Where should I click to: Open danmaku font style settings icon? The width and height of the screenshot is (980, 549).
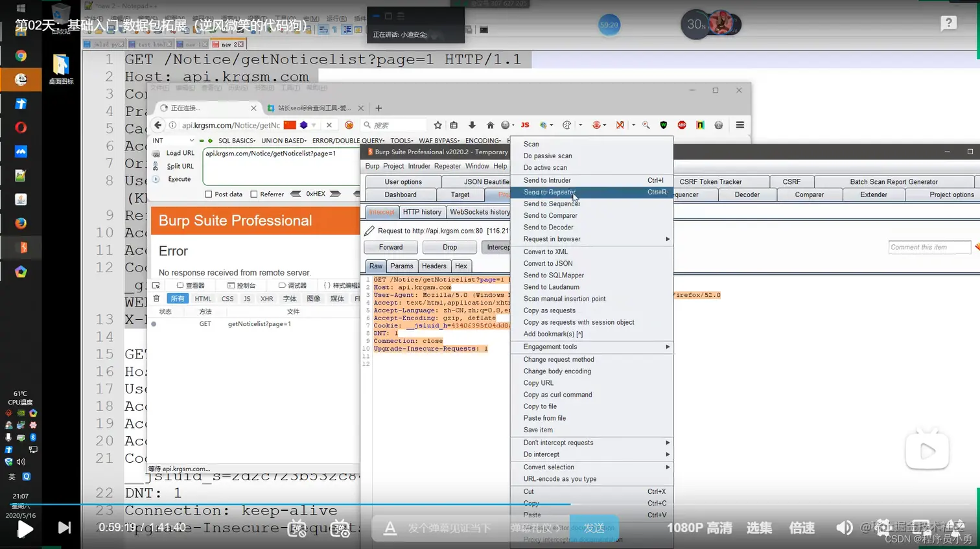(390, 528)
